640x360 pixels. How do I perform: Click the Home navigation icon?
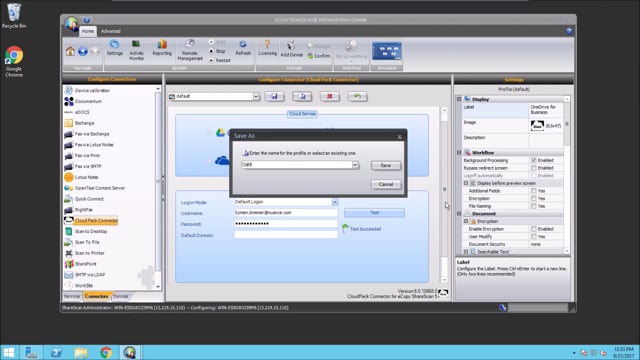pos(70,51)
